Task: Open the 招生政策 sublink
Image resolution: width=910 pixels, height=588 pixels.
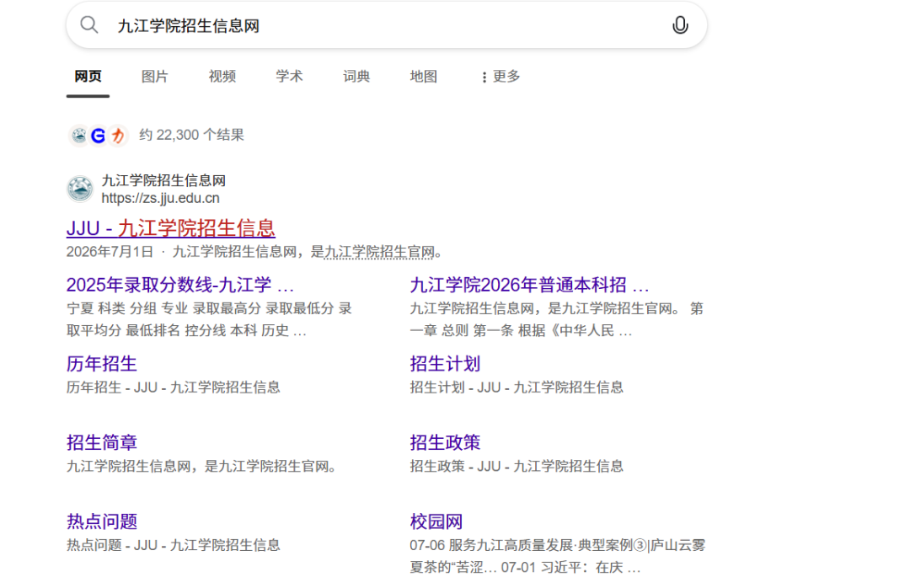Action: pyautogui.click(x=445, y=442)
